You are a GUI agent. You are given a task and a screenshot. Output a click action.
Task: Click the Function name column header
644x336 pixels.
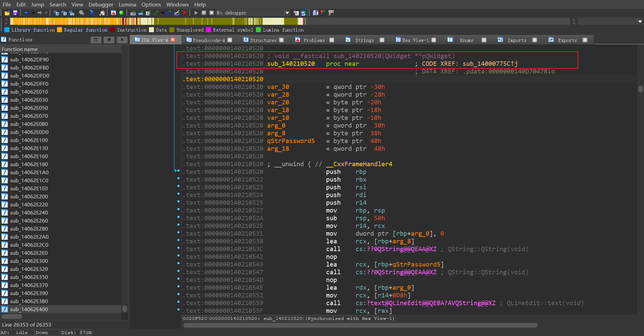tap(20, 49)
